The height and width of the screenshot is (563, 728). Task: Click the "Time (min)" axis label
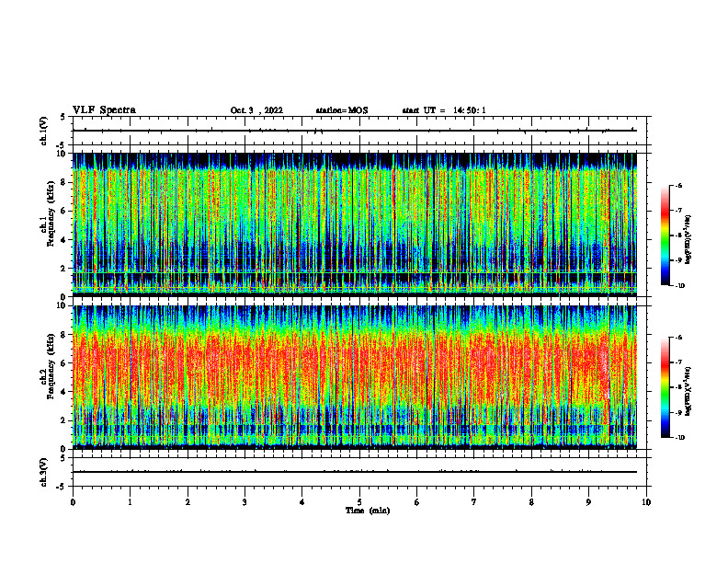pyautogui.click(x=368, y=511)
